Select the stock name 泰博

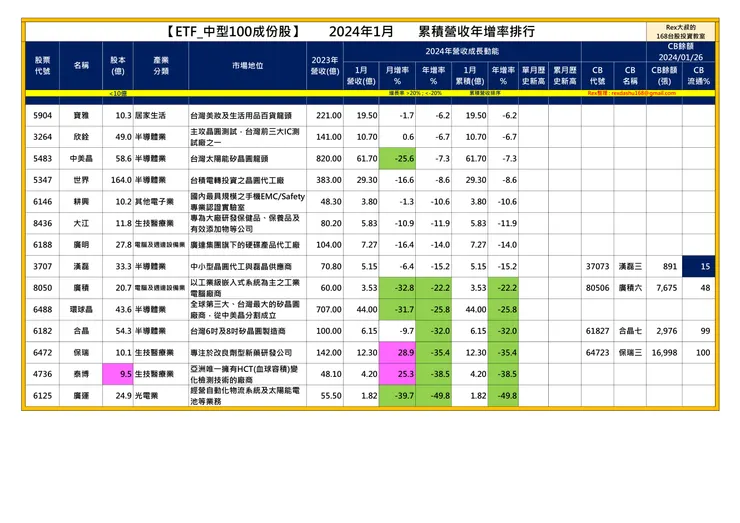point(81,374)
